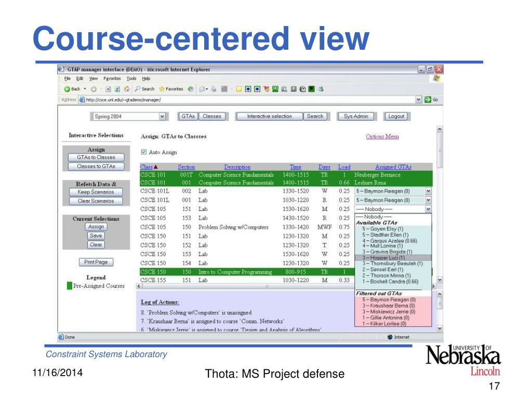Open the Edit menu
The width and height of the screenshot is (532, 399).
click(x=79, y=79)
